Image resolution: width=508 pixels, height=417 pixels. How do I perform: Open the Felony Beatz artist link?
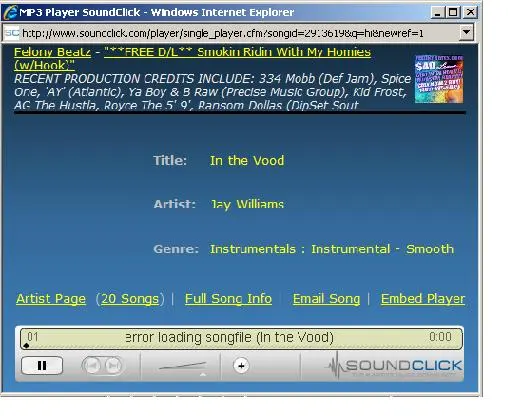[x=52, y=52]
